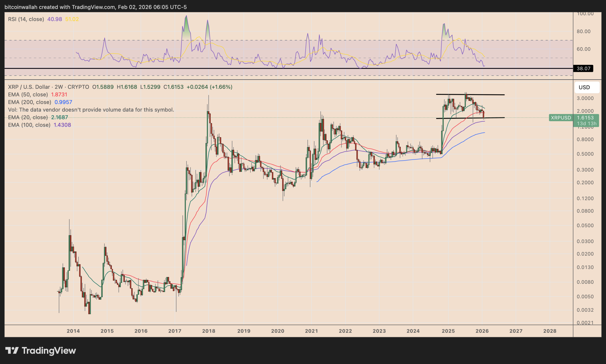
Task: Click the red EMA 50 value 1.8731
Action: (x=59, y=94)
